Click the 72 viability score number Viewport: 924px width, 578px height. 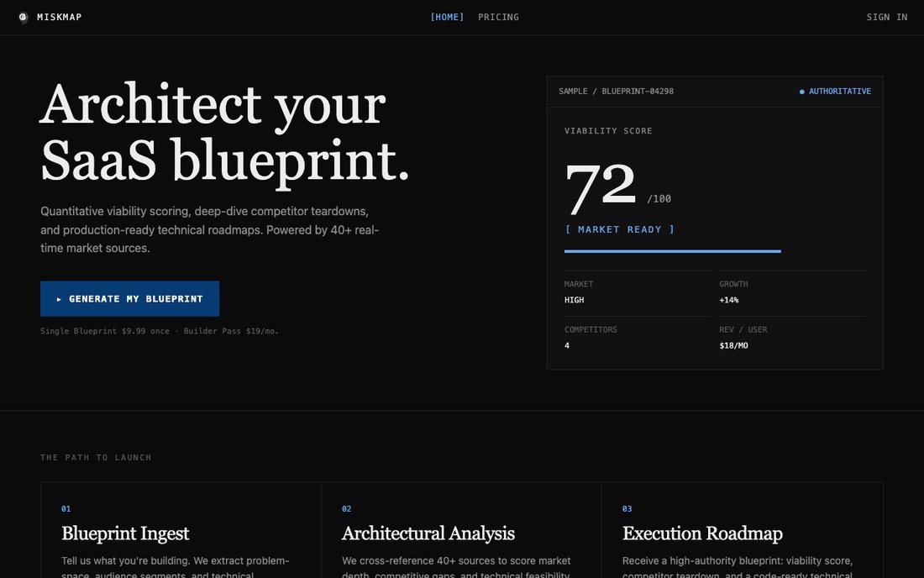tap(601, 188)
